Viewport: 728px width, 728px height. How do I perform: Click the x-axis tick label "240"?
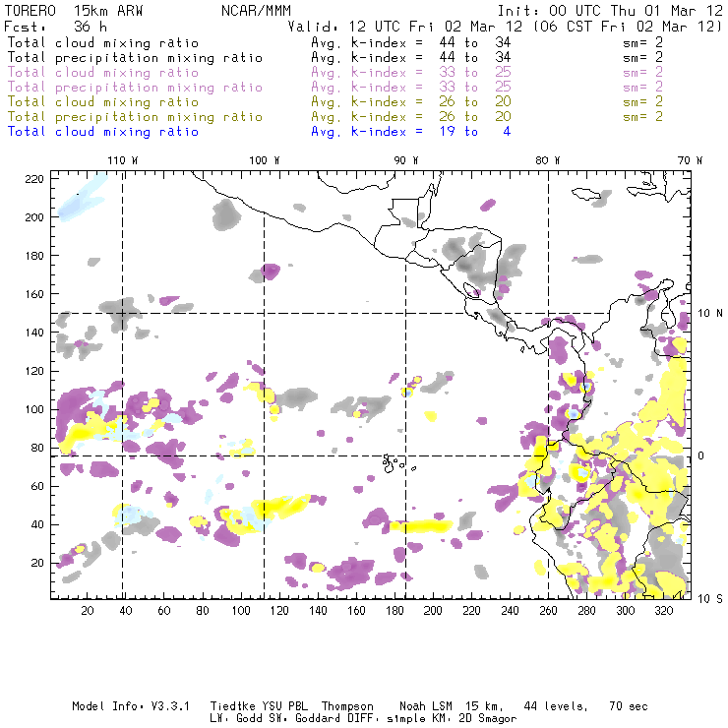510,611
